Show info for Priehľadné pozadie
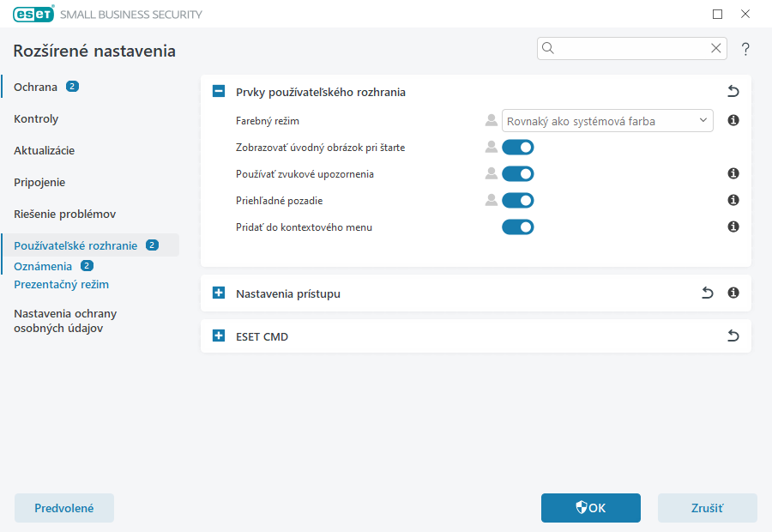 733,201
